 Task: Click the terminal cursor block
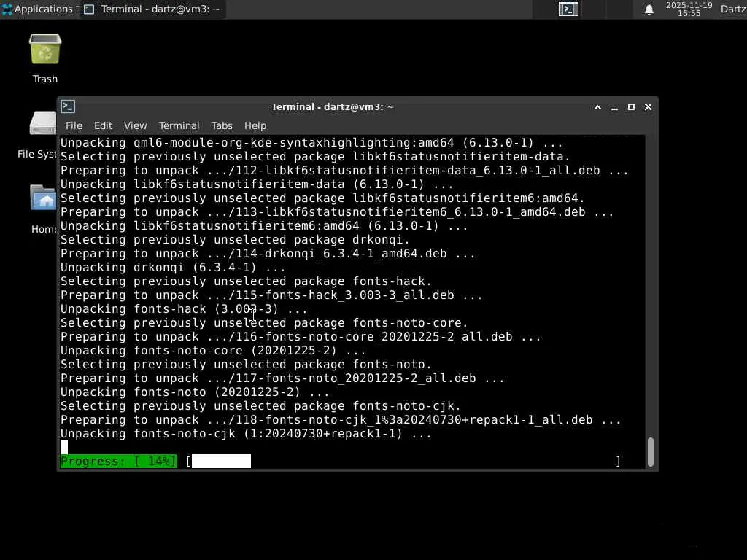(64, 447)
